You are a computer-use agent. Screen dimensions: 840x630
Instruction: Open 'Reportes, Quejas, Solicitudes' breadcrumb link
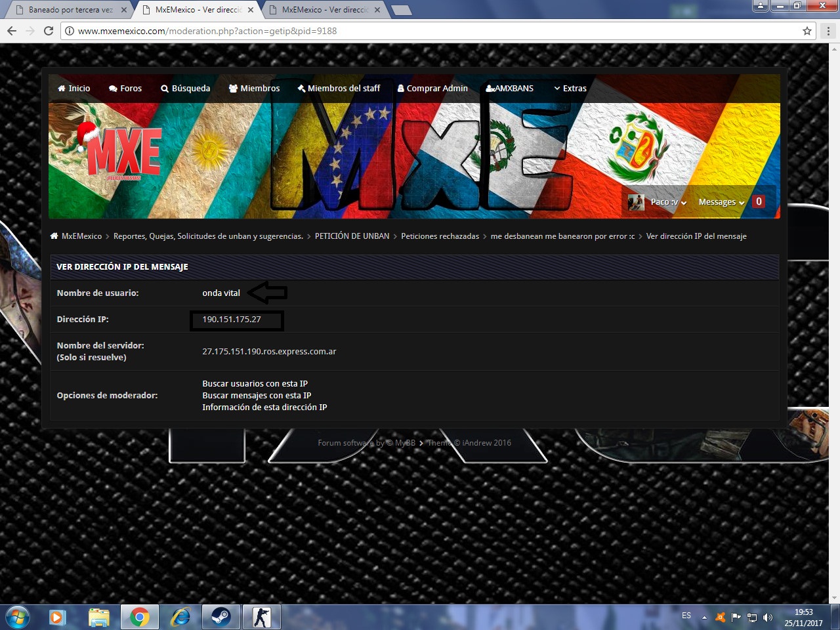pyautogui.click(x=208, y=236)
